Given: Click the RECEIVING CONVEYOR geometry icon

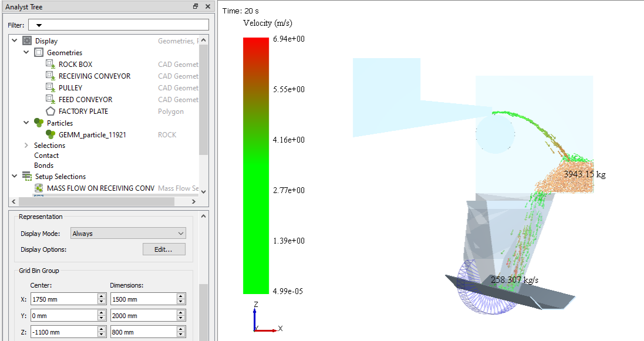Looking at the screenshot, I should pyautogui.click(x=50, y=76).
